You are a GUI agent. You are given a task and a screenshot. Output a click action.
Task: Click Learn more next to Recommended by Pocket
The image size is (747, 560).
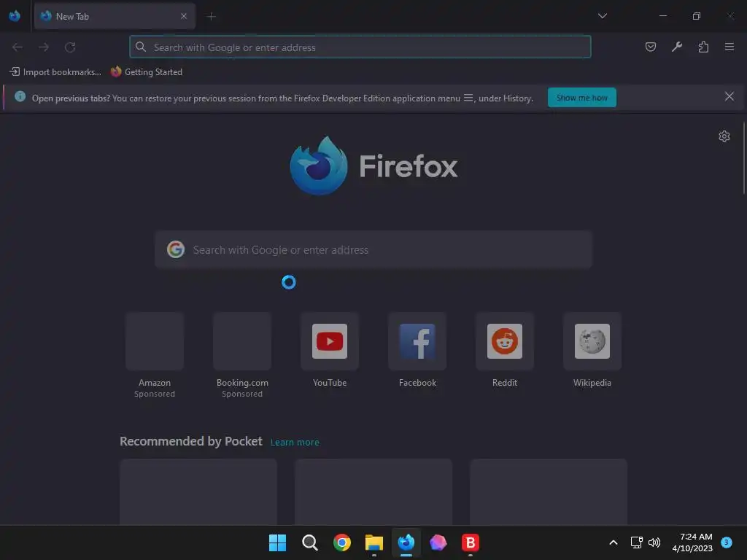tap(295, 443)
